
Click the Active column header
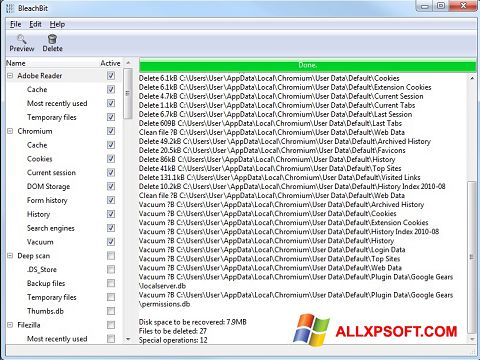click(x=110, y=63)
